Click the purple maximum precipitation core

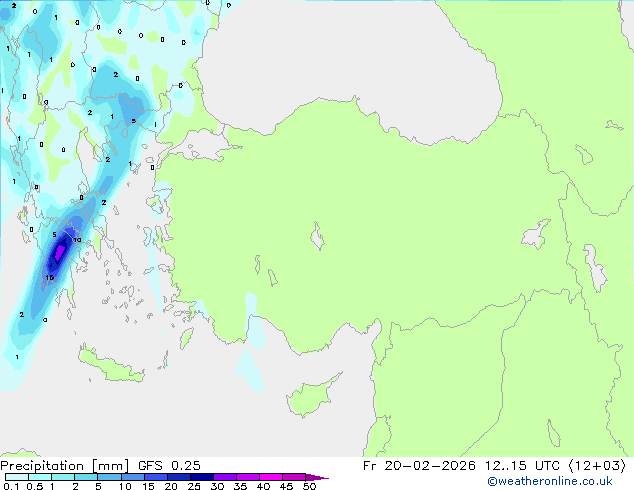60,253
